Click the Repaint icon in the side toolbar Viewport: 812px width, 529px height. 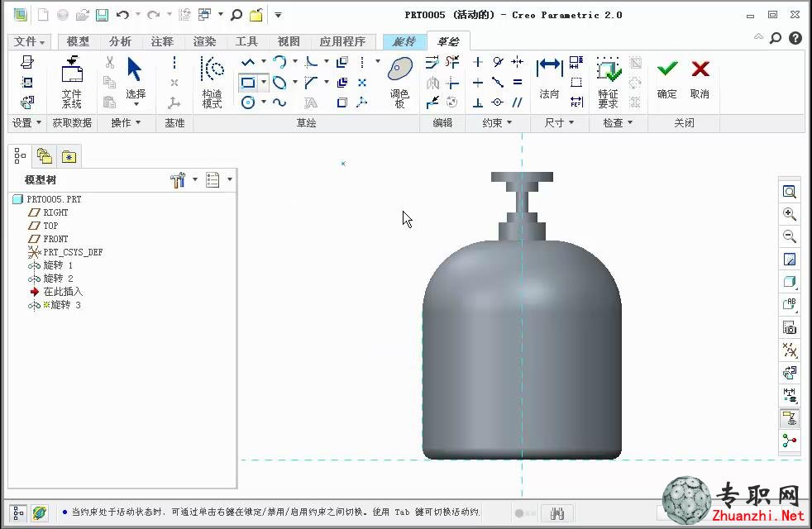pyautogui.click(x=790, y=259)
